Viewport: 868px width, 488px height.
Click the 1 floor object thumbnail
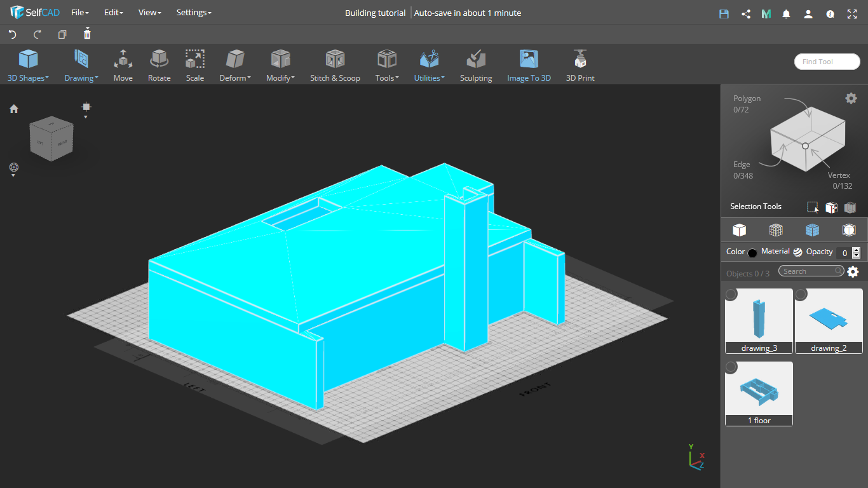point(759,394)
